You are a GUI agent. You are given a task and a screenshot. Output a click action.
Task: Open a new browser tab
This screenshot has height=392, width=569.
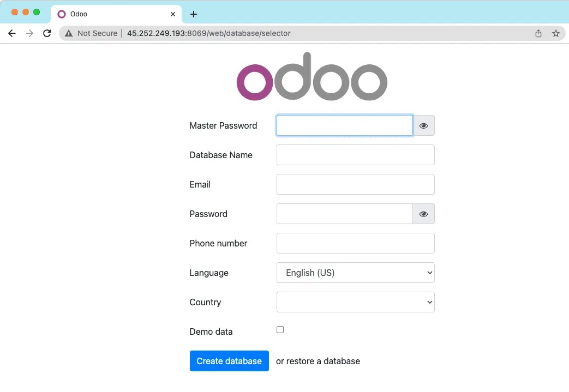194,14
